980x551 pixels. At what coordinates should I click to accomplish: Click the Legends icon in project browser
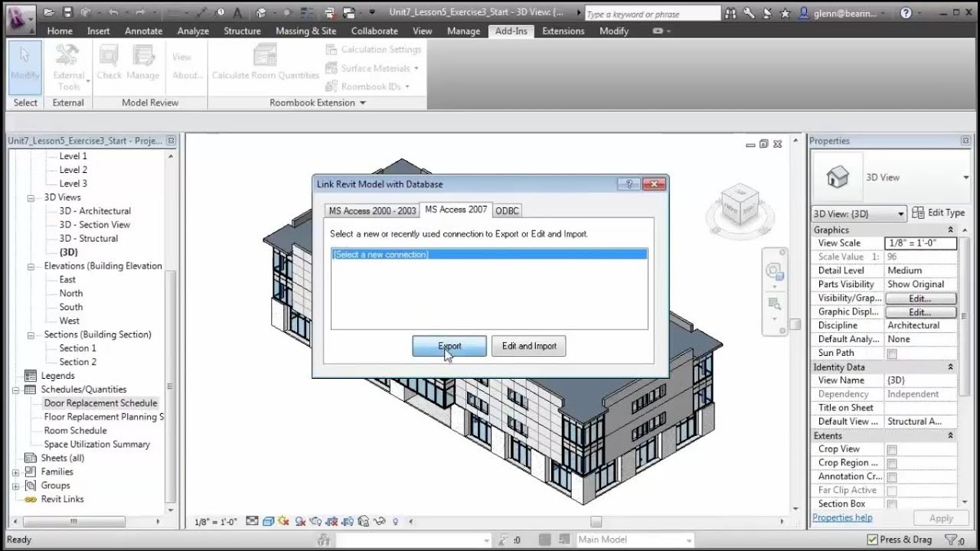click(31, 376)
